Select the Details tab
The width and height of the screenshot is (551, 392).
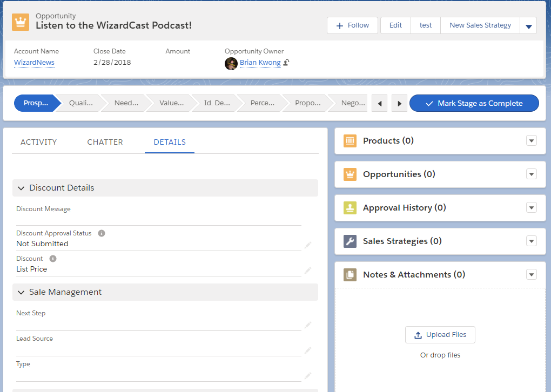point(170,142)
